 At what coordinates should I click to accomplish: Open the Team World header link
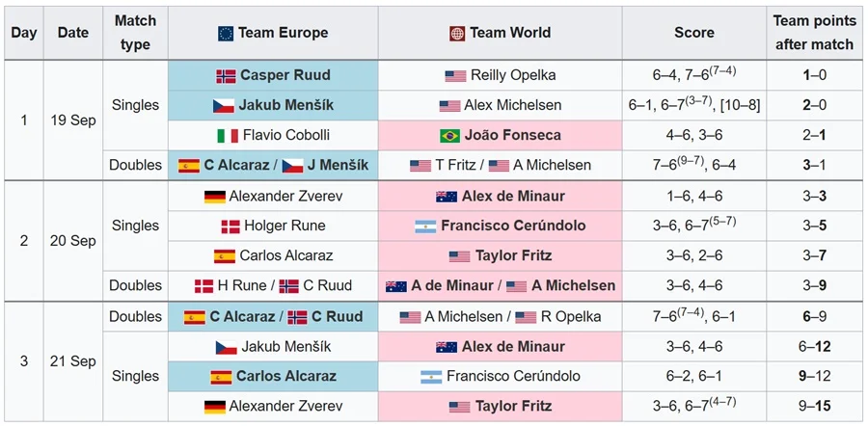click(x=511, y=33)
